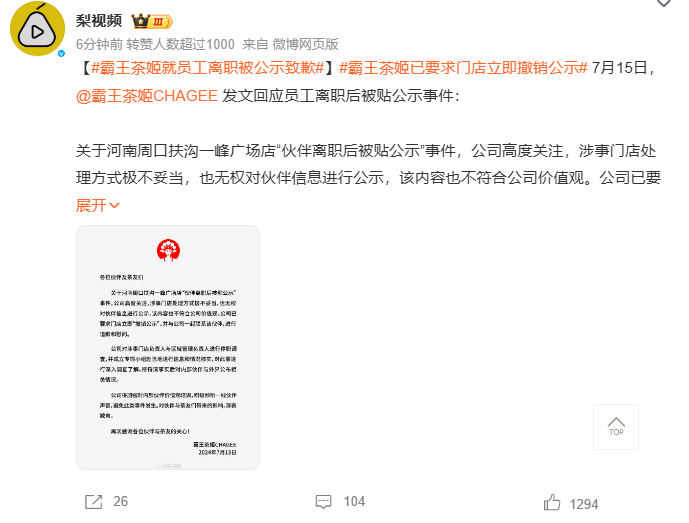The width and height of the screenshot is (689, 523).
Task: Click the 梨视频 account name
Action: click(99, 21)
